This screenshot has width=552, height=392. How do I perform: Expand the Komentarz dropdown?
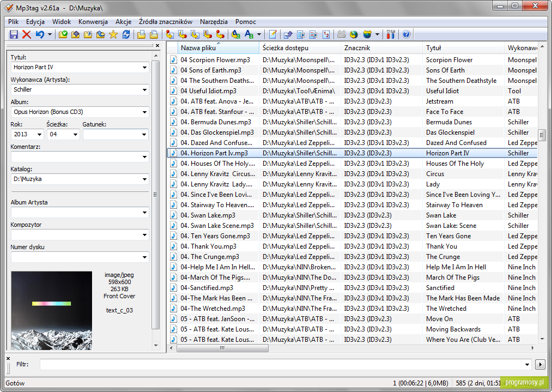144,156
